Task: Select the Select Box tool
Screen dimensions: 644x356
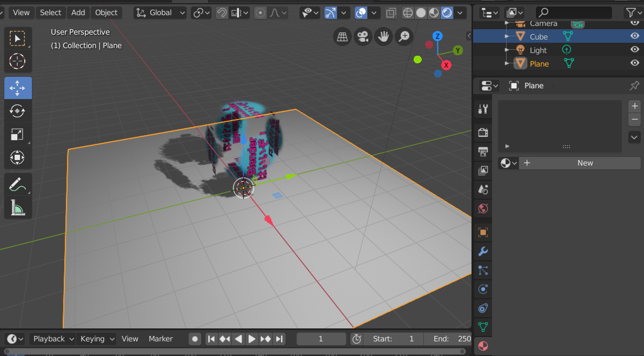Action: pyautogui.click(x=17, y=38)
